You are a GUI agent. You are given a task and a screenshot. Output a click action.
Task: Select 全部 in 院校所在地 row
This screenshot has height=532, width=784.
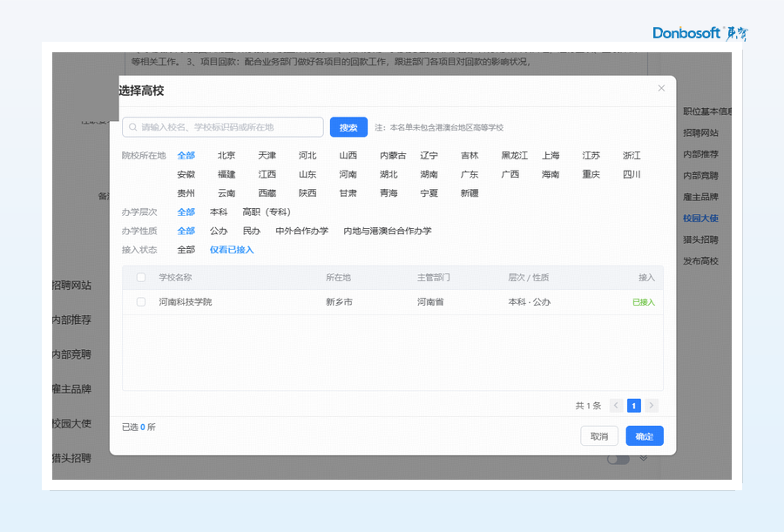click(186, 156)
